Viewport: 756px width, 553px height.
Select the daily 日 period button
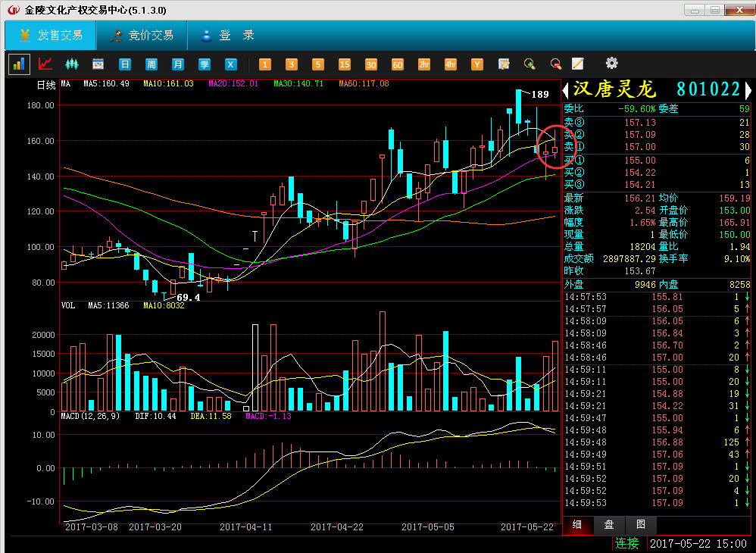125,64
